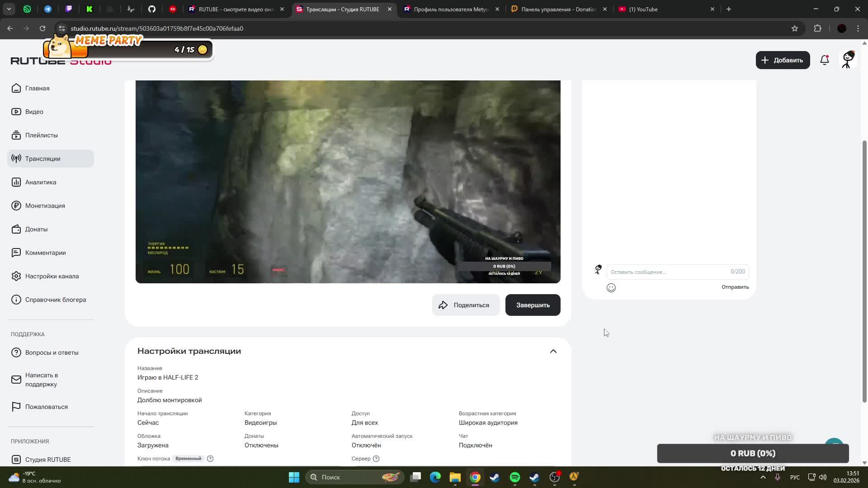Select Комментарии in the sidebar menu
The height and width of the screenshot is (488, 868).
(45, 253)
